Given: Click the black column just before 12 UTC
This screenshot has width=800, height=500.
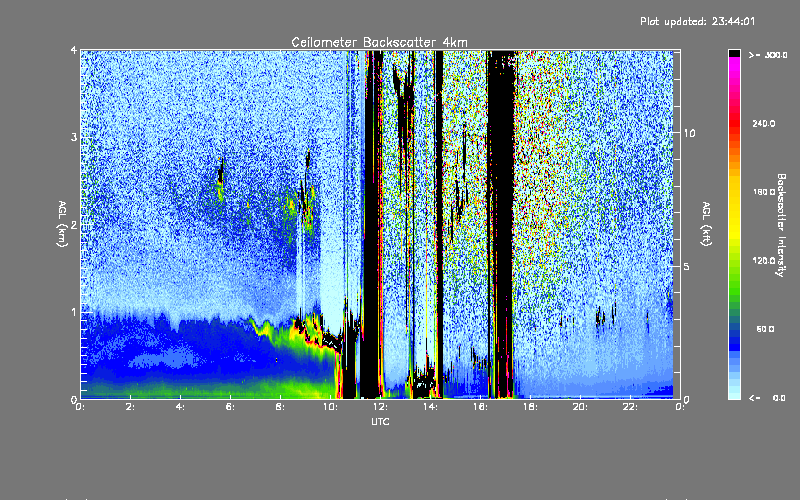Looking at the screenshot, I should pos(373,224).
